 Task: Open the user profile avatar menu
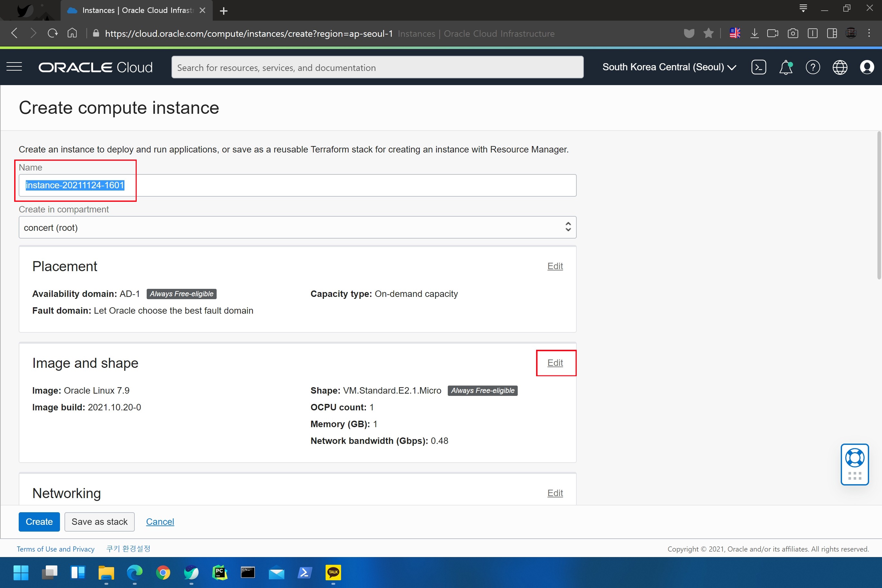point(867,67)
